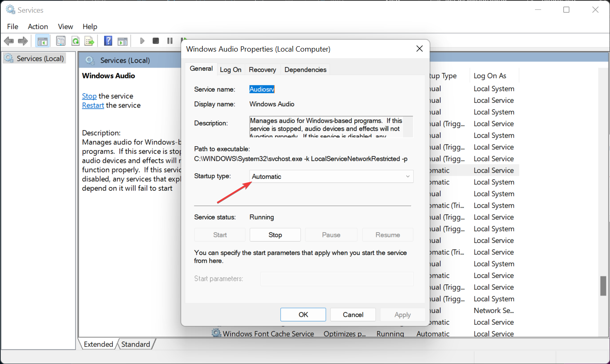Open the File menu
Screen dimensions: 610x364
pos(13,27)
